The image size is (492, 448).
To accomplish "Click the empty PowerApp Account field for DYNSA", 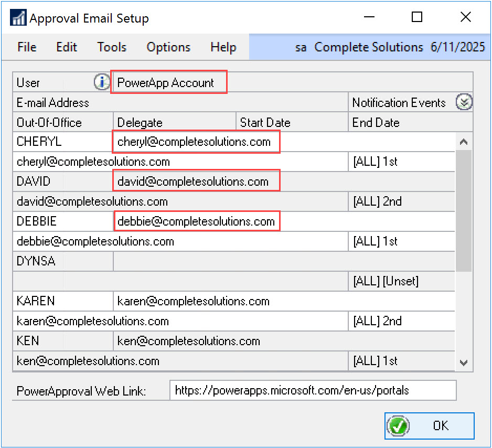I will [x=283, y=261].
